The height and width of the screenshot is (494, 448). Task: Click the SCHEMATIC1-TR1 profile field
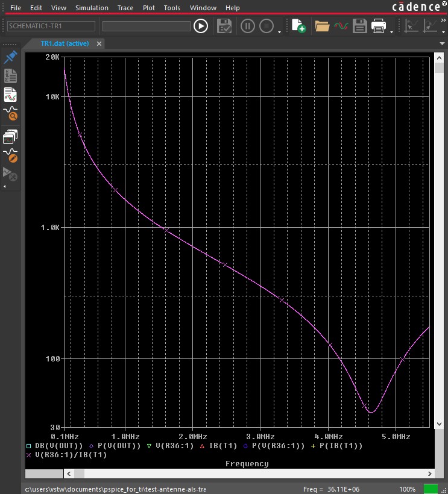pos(51,26)
